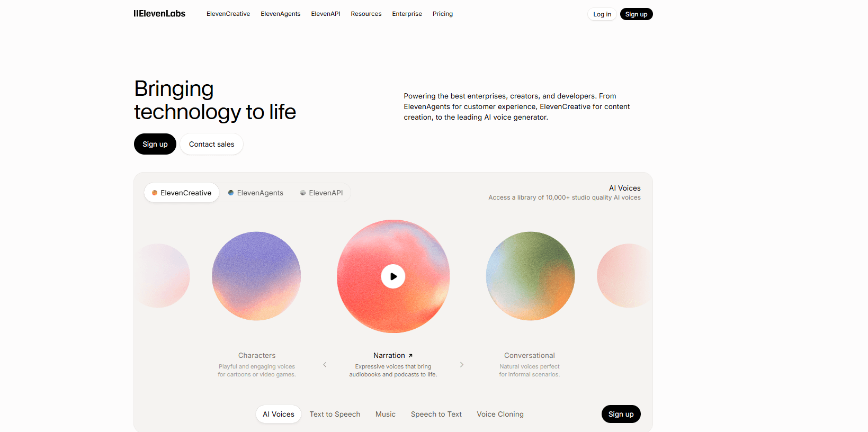Click the partially visible left pink orb
868x432 pixels.
tap(162, 276)
